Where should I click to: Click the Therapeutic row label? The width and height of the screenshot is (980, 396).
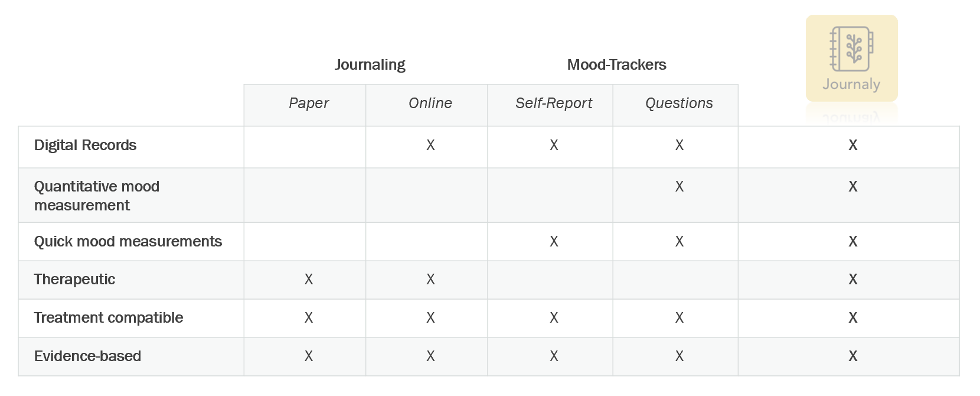pyautogui.click(x=74, y=280)
